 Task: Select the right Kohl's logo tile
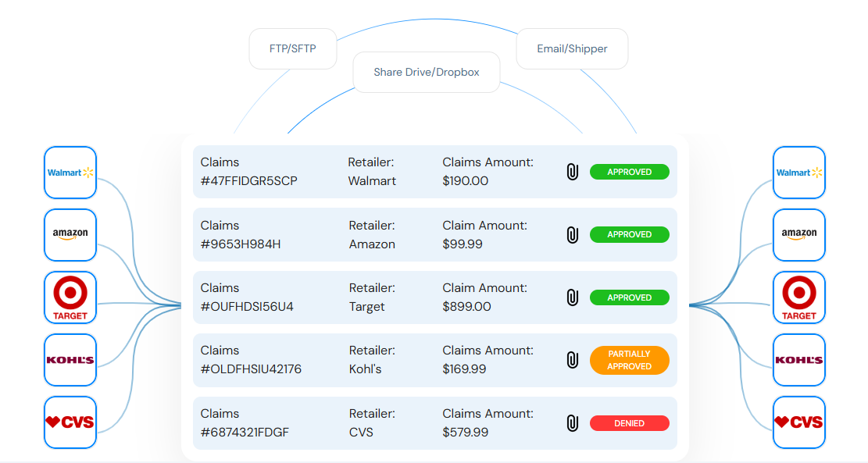click(x=799, y=360)
